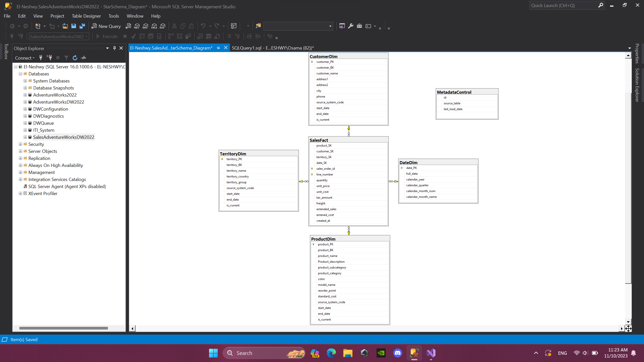Pin the Object Explorer panel
The width and height of the screenshot is (644, 362).
click(114, 48)
